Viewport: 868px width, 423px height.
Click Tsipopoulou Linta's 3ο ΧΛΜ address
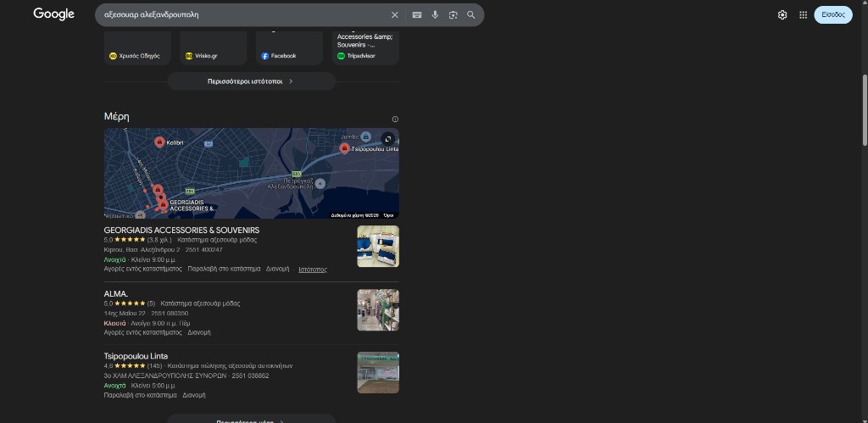click(165, 376)
